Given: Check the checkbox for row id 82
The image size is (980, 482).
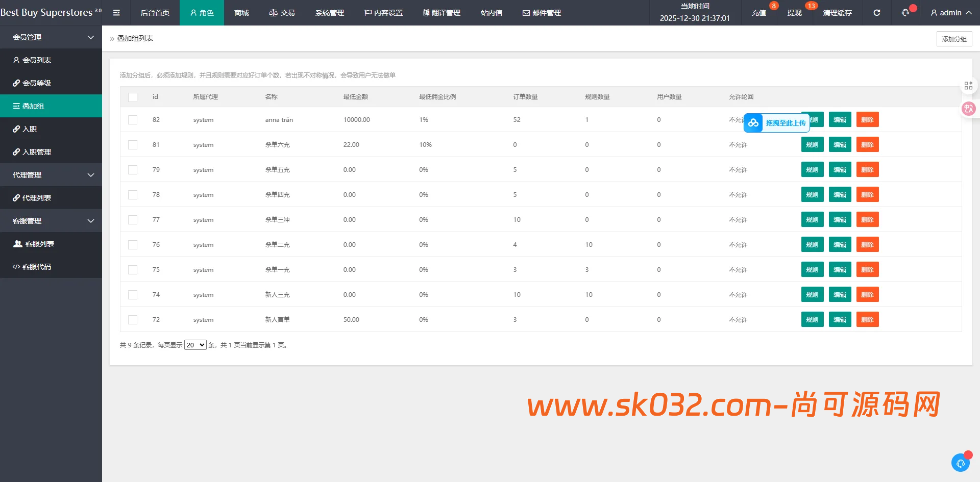Looking at the screenshot, I should click(133, 120).
